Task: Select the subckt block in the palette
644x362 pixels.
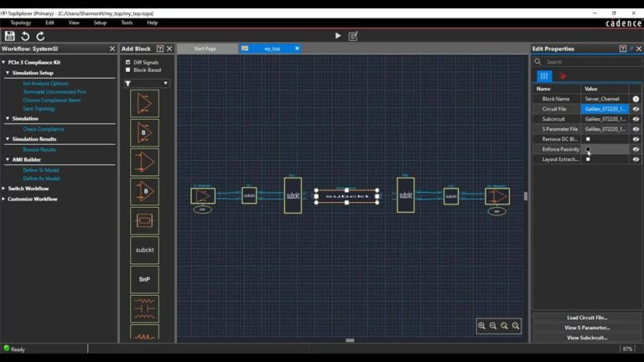Action: [144, 250]
